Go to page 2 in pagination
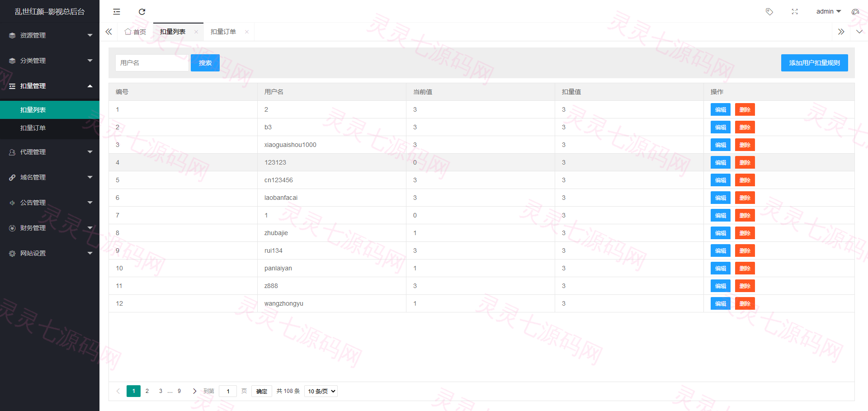 (x=147, y=391)
